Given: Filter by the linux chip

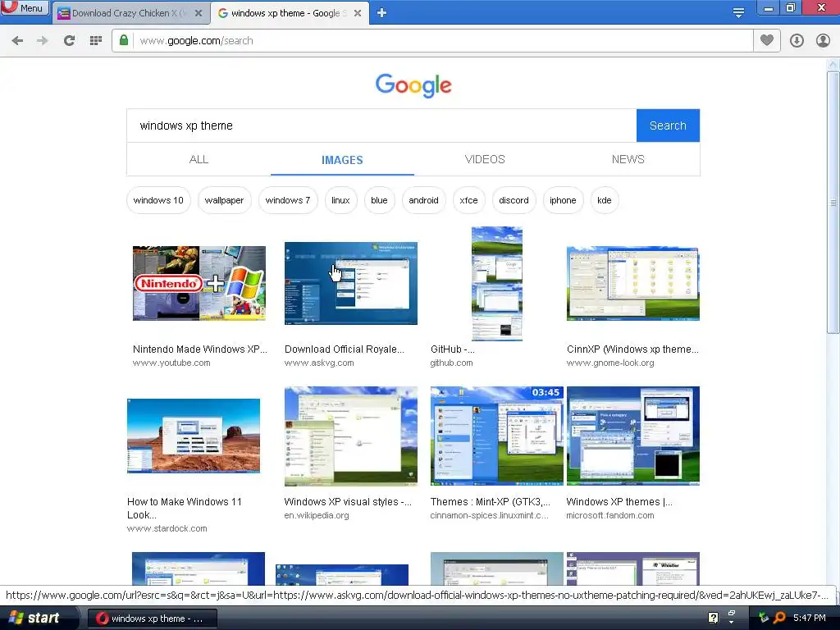Looking at the screenshot, I should [340, 200].
